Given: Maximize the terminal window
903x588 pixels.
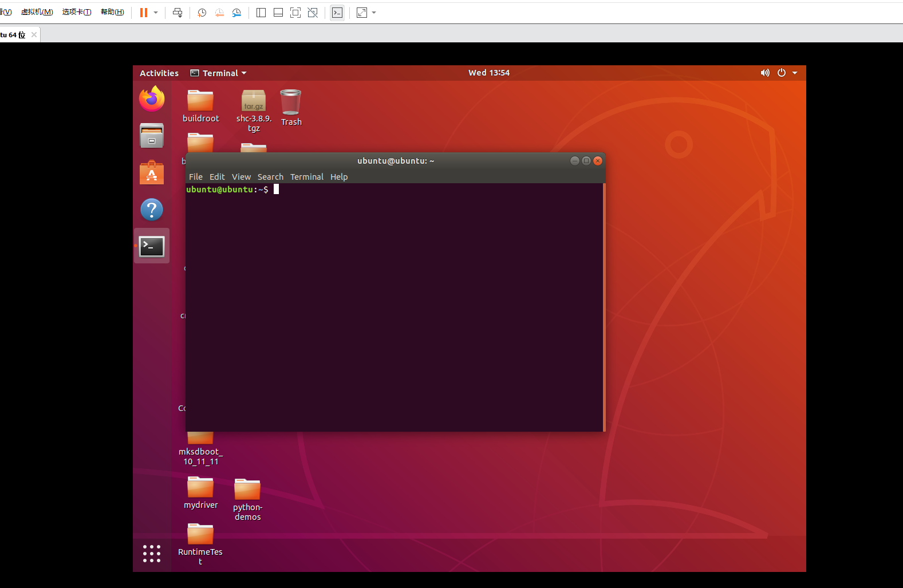Looking at the screenshot, I should click(586, 161).
